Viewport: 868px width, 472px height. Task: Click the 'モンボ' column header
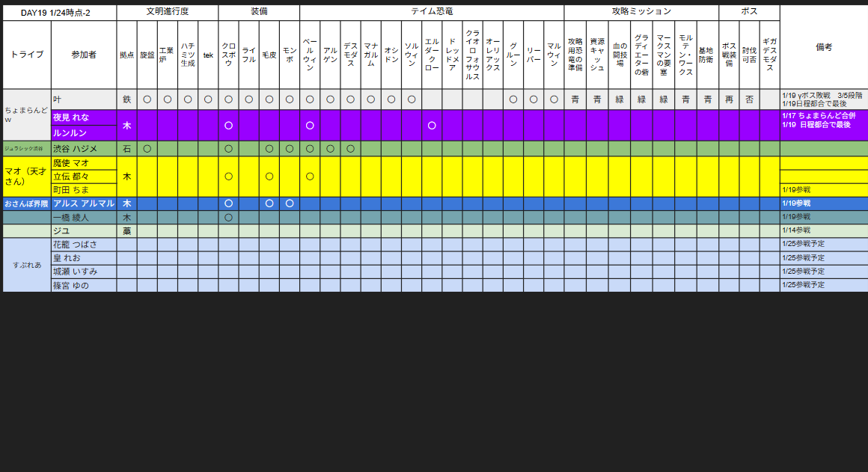[x=290, y=55]
